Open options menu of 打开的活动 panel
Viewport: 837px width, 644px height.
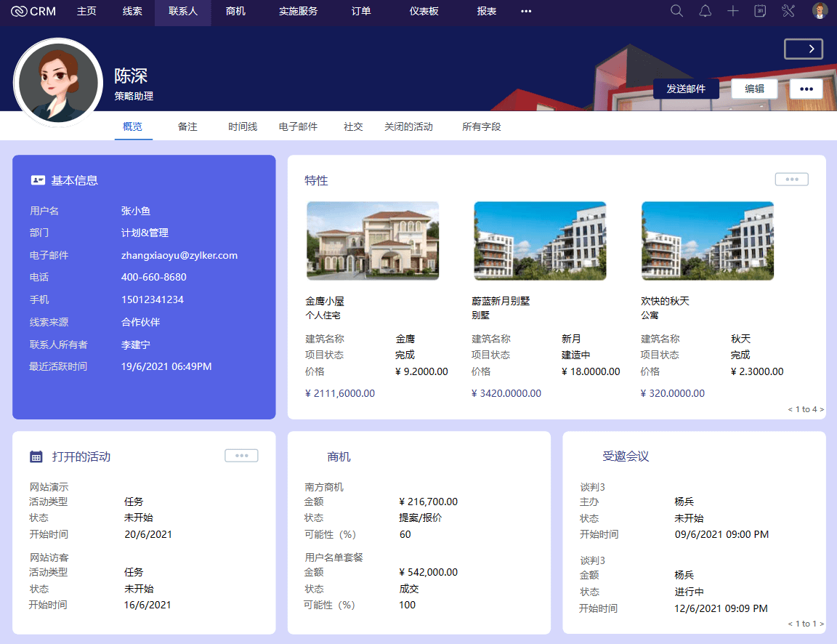(241, 456)
